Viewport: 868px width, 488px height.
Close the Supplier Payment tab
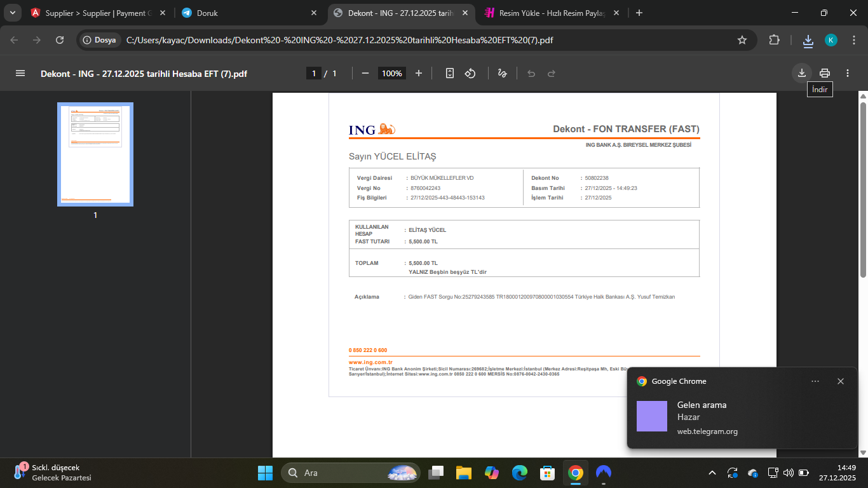(x=163, y=13)
